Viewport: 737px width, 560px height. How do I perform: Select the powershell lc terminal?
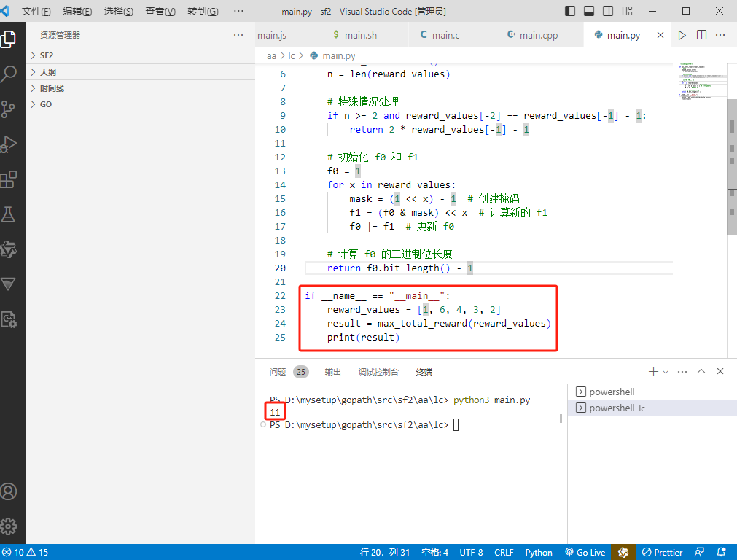click(652, 408)
